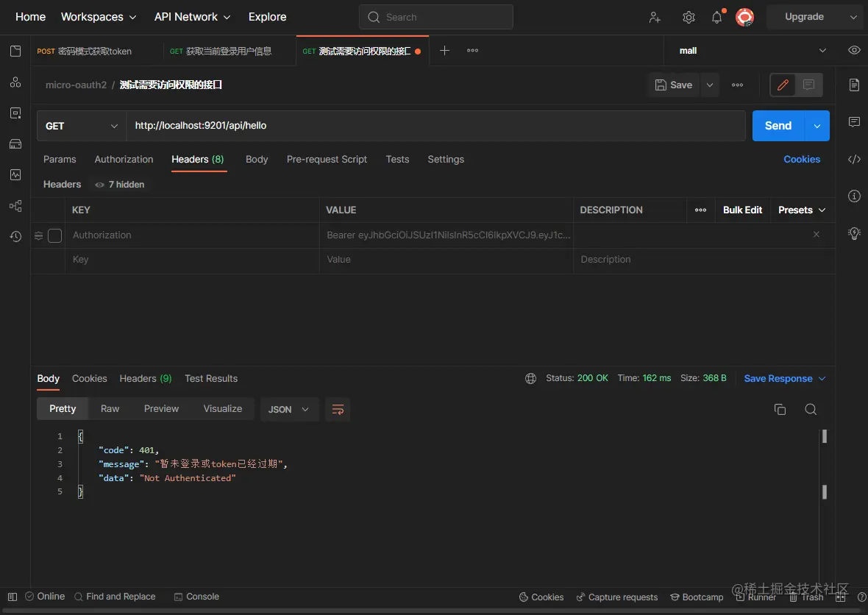Open the Presets dropdown
This screenshot has width=868, height=615.
point(802,210)
